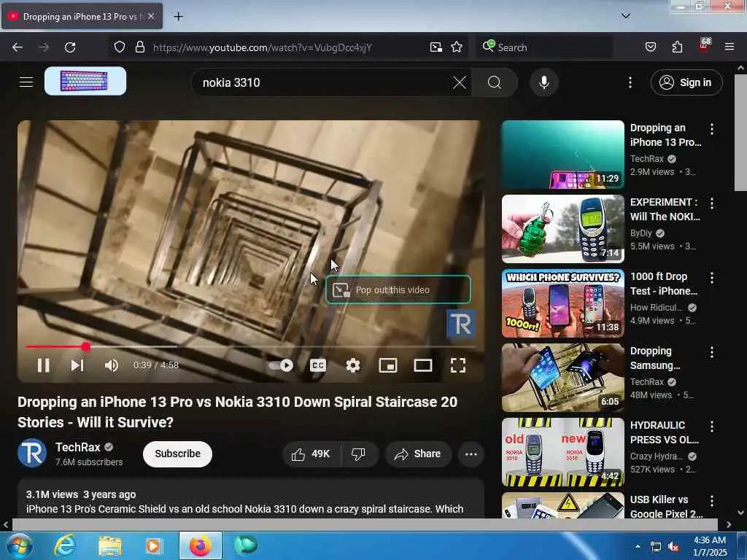Open the EXPERIMENT Nokia grenade video thumbnail
The width and height of the screenshot is (747, 560).
(562, 228)
